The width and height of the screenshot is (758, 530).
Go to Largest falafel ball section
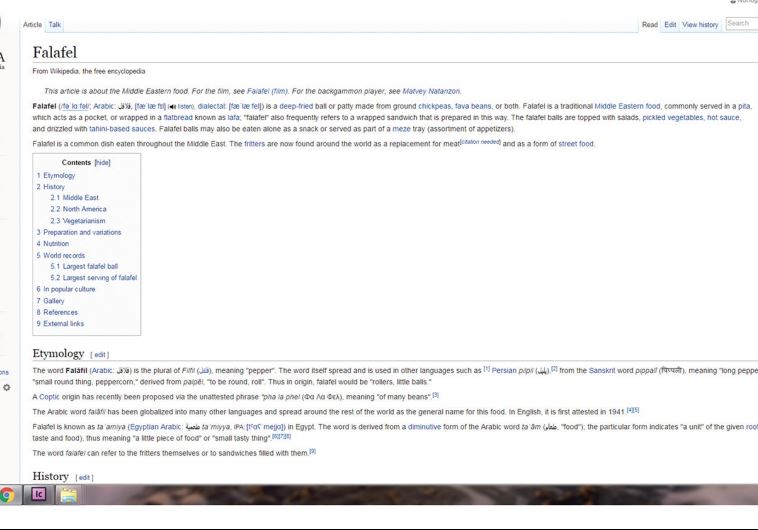point(84,266)
